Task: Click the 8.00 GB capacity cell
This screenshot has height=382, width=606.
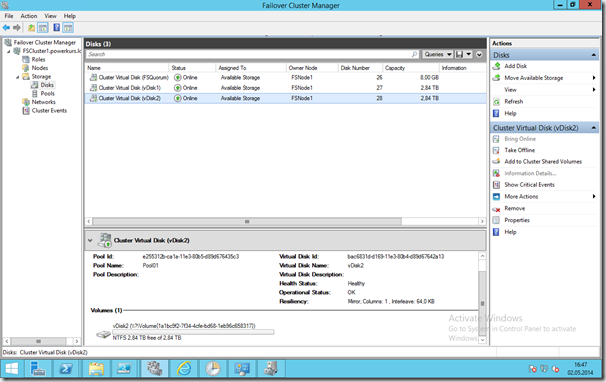Action: point(429,77)
